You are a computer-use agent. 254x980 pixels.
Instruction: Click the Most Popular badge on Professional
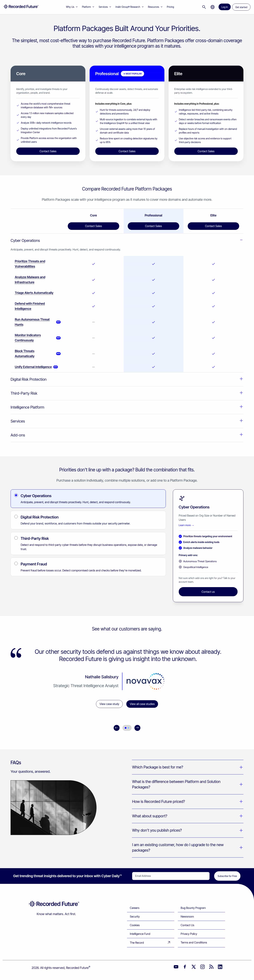tap(132, 74)
